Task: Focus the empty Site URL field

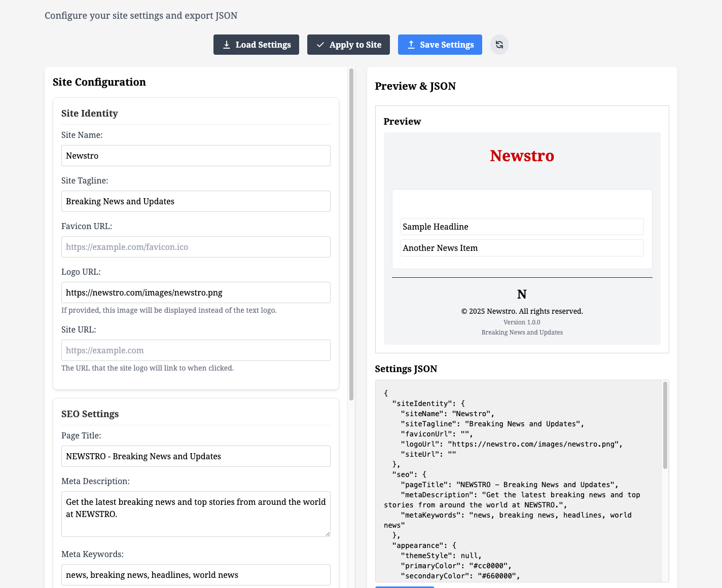Action: click(x=196, y=350)
